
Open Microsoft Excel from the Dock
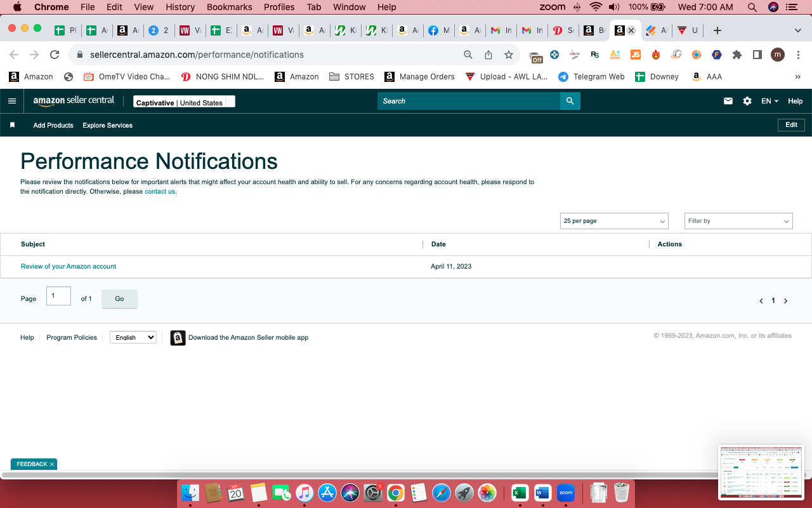pos(520,492)
